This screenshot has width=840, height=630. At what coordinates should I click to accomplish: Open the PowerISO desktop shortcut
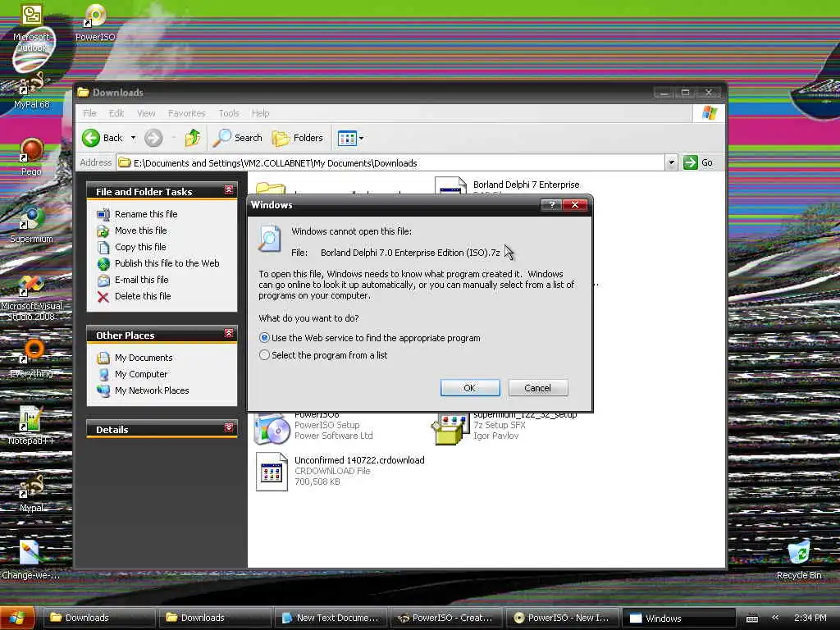[x=95, y=22]
